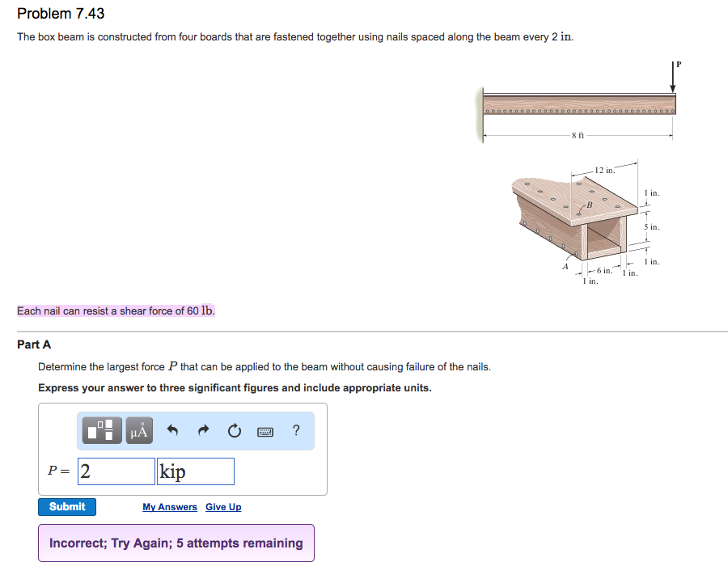Click the Incorrect Try Again feedback box
Image resolution: width=728 pixels, height=579 pixels.
tap(176, 543)
